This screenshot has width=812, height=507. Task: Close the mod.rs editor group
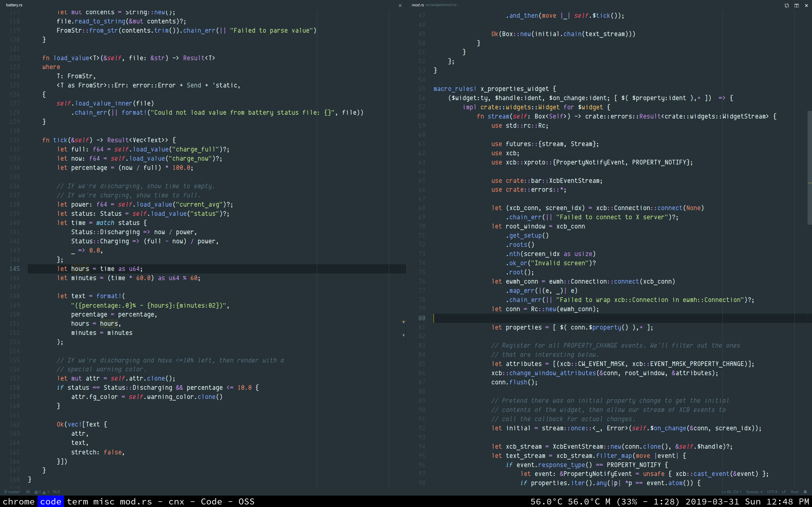tap(806, 5)
